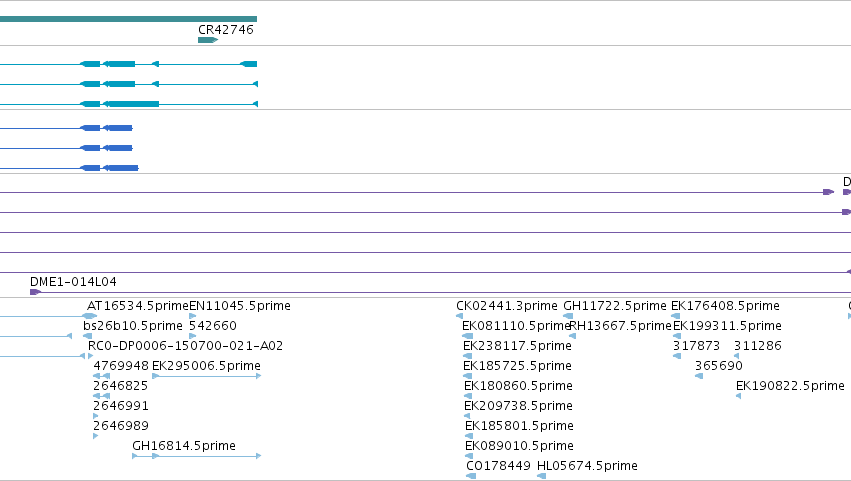This screenshot has height=481, width=851.
Task: Select the DME1-014L04 purple feature arrow
Action: pyautogui.click(x=35, y=292)
